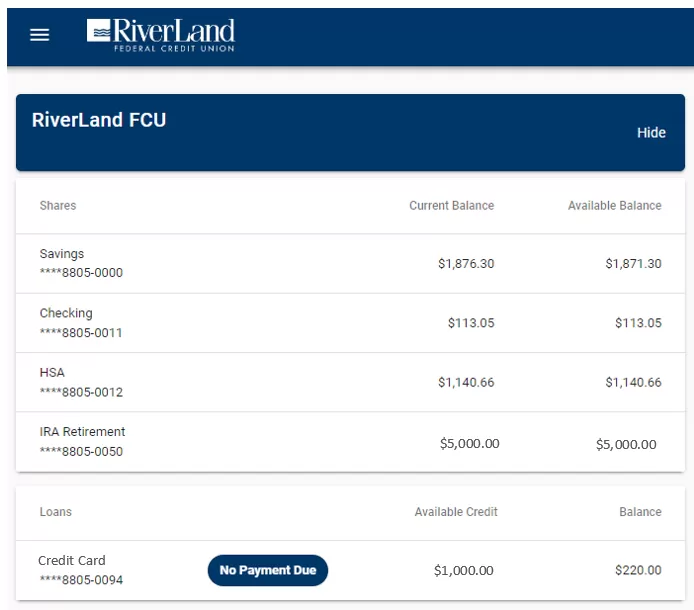Image resolution: width=694 pixels, height=610 pixels.
Task: Click the Loans section header
Action: 56,512
